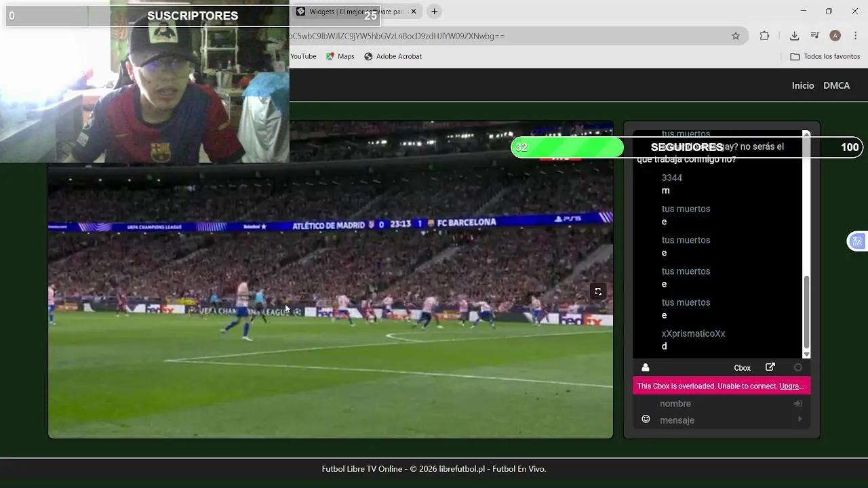Show Cbox users list icon

tap(646, 367)
